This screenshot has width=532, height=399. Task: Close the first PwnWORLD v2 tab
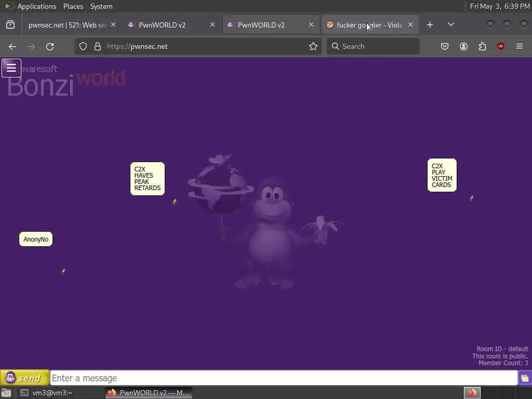coord(212,25)
